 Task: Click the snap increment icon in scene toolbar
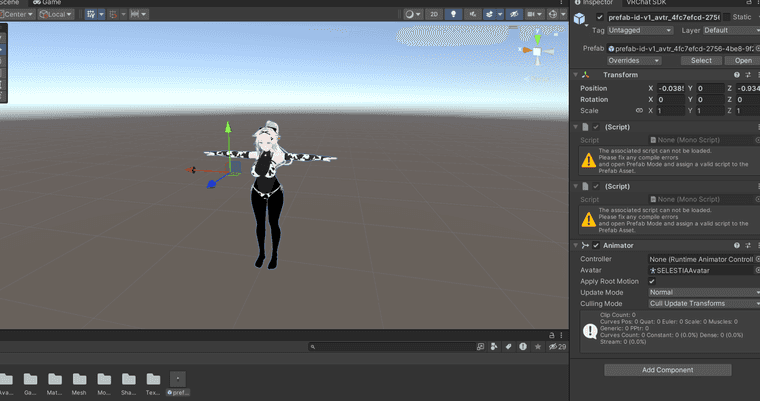coord(113,14)
